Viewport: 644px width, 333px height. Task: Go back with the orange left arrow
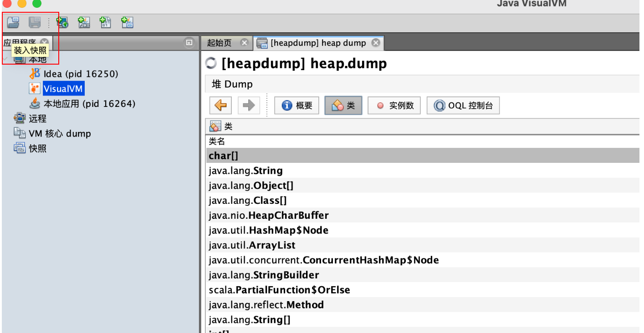tap(220, 106)
